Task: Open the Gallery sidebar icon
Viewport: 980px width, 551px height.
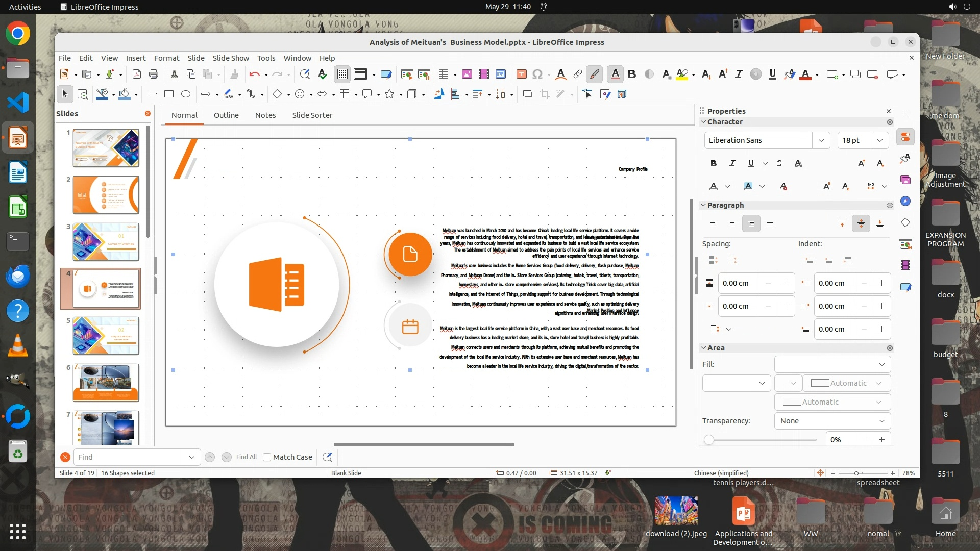Action: [x=905, y=180]
